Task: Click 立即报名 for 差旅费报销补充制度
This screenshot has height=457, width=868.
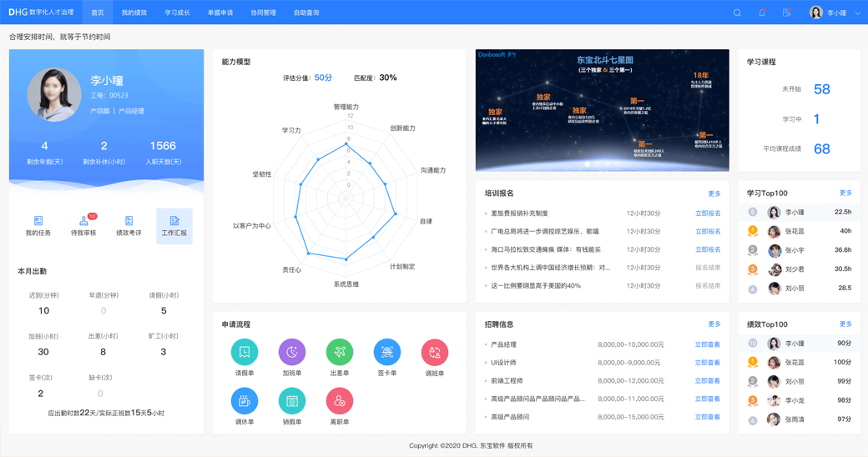Action: pyautogui.click(x=708, y=213)
